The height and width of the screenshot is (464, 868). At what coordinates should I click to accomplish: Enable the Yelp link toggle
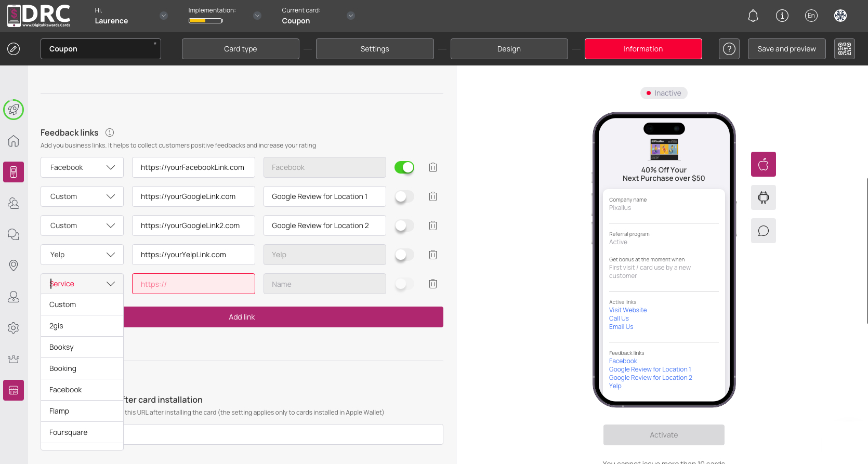[x=404, y=255]
